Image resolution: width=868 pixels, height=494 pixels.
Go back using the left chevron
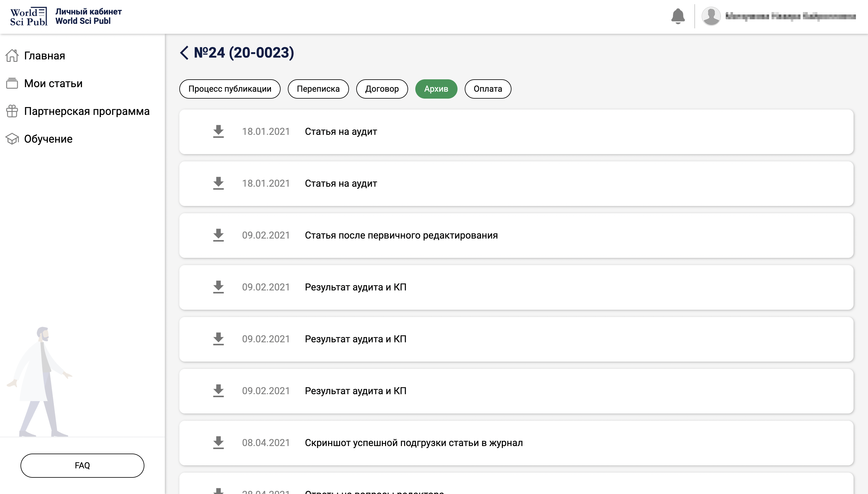[x=184, y=52]
